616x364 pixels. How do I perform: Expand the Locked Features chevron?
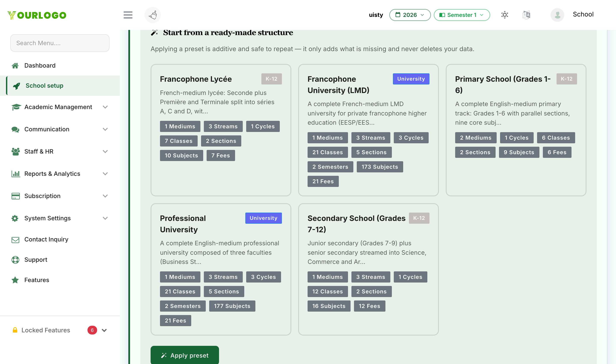(104, 330)
